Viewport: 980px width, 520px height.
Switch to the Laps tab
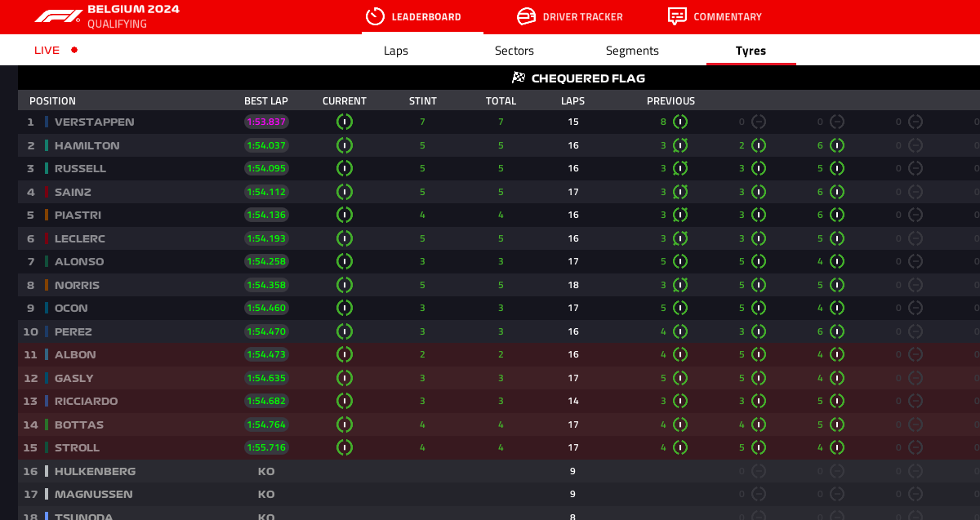coord(396,51)
